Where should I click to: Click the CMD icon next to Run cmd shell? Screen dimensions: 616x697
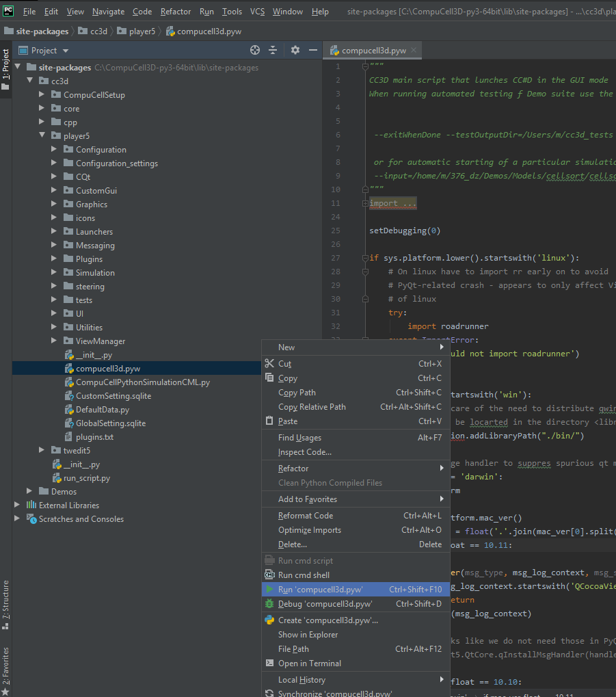pyautogui.click(x=269, y=575)
